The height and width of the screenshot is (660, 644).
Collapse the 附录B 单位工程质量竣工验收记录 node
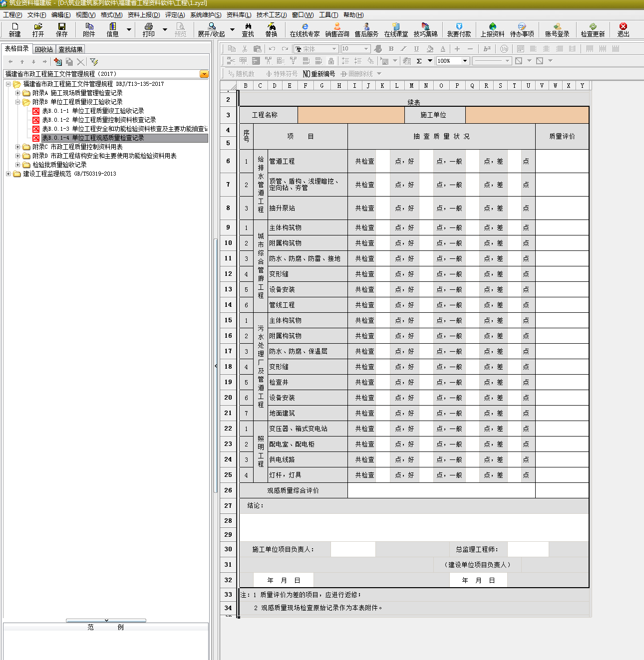click(18, 102)
